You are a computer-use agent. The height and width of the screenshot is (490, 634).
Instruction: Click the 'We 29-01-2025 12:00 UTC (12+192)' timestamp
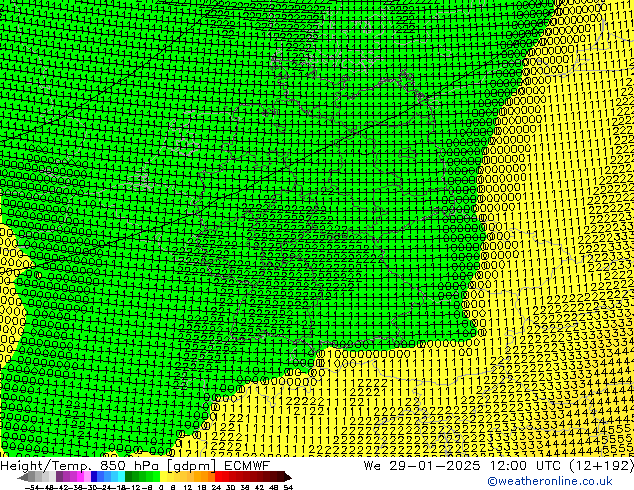[x=498, y=465]
